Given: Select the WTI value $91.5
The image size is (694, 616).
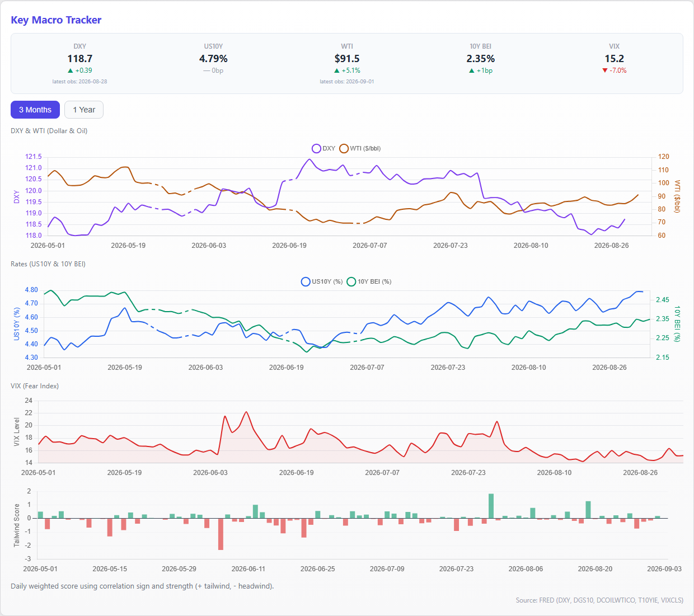Looking at the screenshot, I should click(347, 59).
